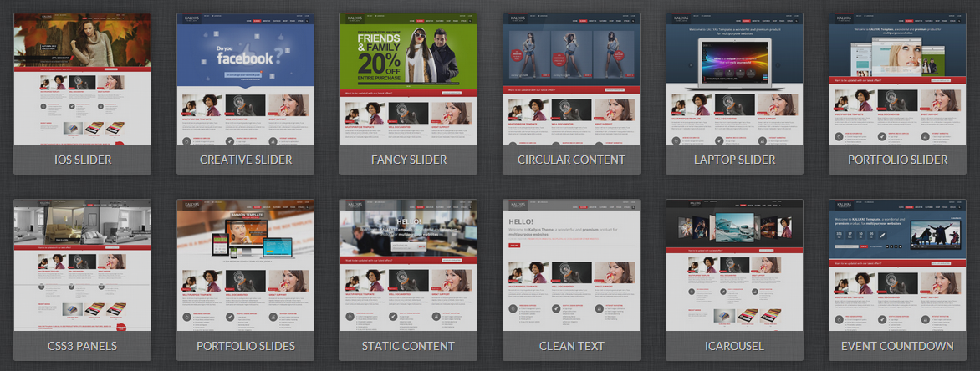The image size is (980, 371).
Task: Open the Circular Content preview thumbnail
Action: (x=571, y=79)
